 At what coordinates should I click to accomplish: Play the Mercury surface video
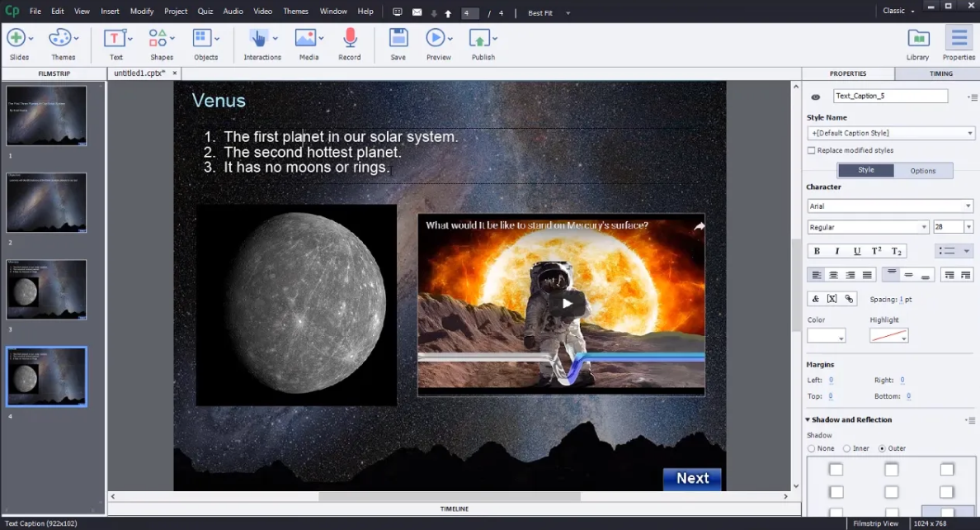[x=567, y=304]
